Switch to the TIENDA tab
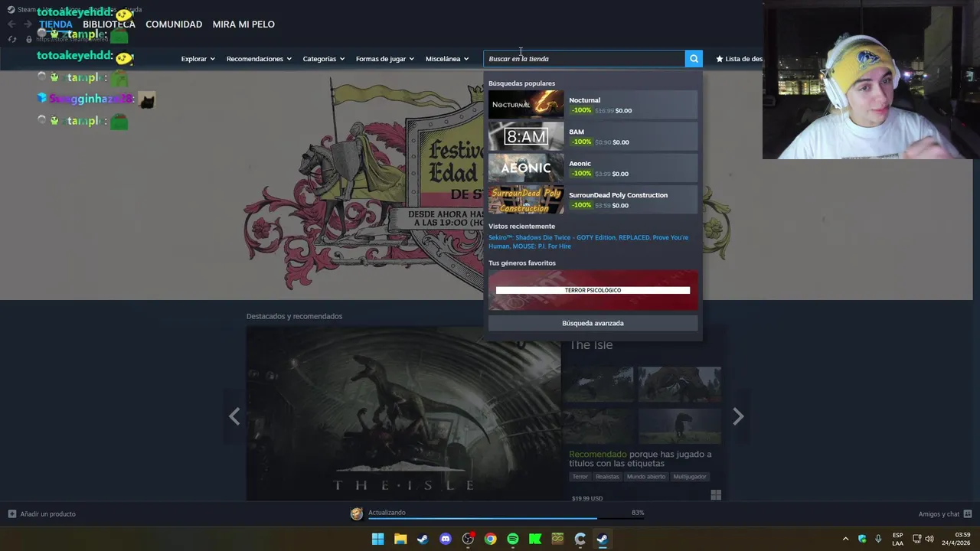 (56, 24)
